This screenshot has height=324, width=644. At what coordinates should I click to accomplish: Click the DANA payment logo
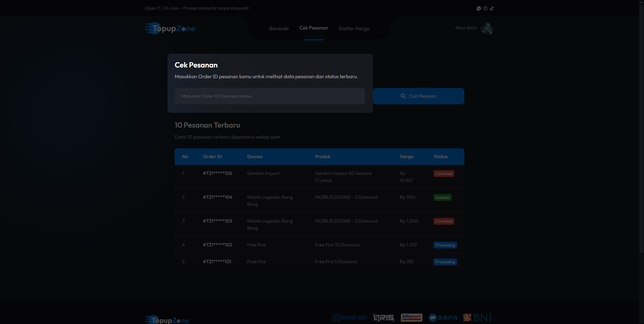(443, 318)
